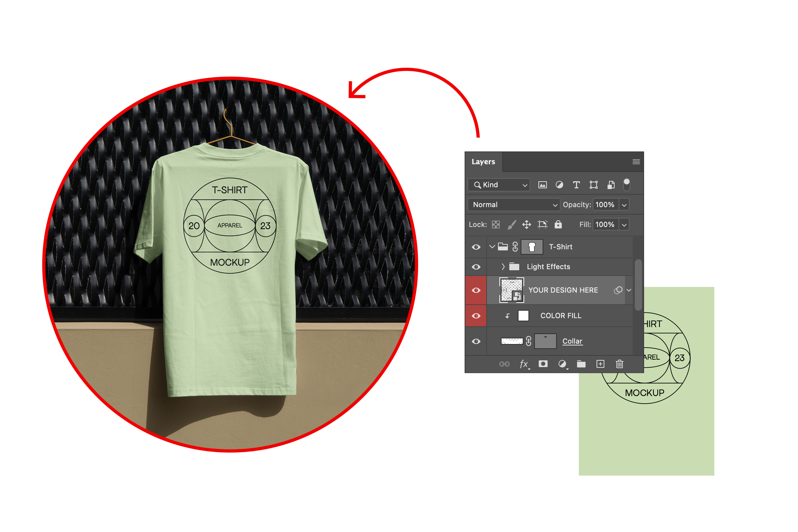Click the COLOR FILL white color swatch
The width and height of the screenshot is (798, 532).
point(523,316)
